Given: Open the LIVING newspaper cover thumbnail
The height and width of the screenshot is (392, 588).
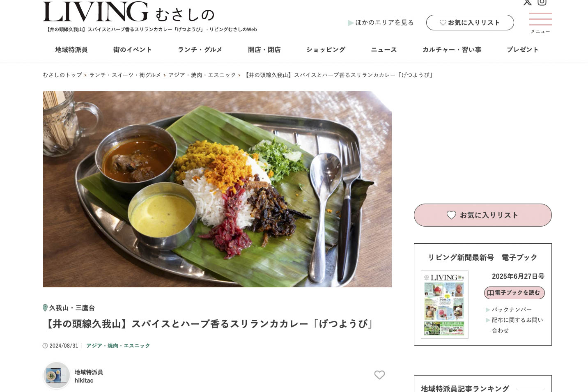Looking at the screenshot, I should tap(445, 304).
